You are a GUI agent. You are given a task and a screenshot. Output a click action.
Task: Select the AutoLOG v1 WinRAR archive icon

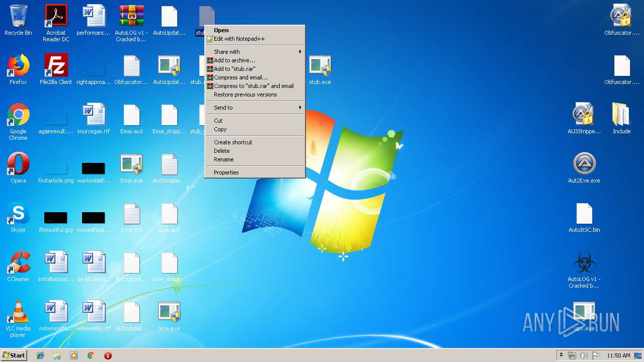click(x=131, y=23)
